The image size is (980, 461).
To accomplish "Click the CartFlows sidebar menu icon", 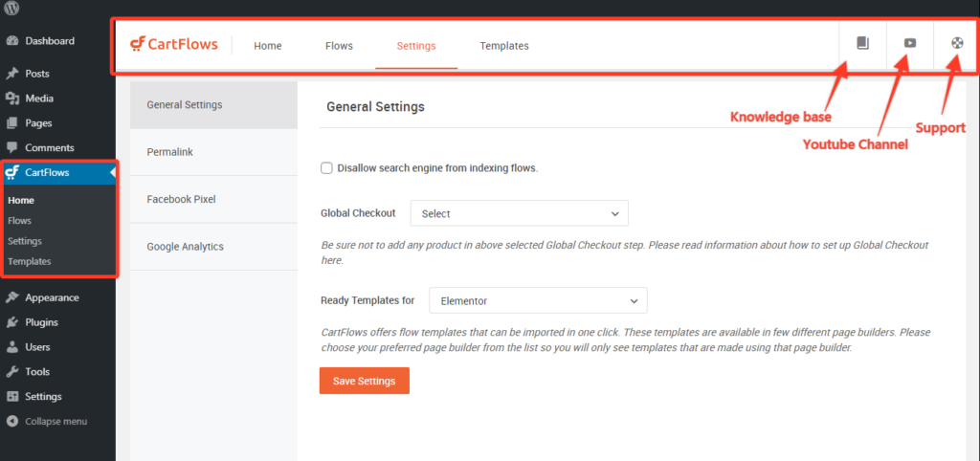I will (x=11, y=172).
